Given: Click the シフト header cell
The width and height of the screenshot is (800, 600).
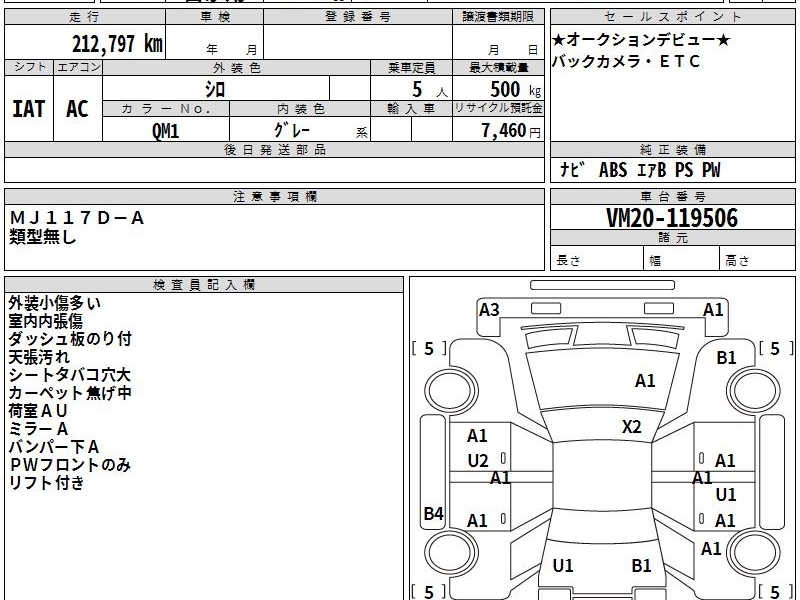Looking at the screenshot, I should 29,67.
